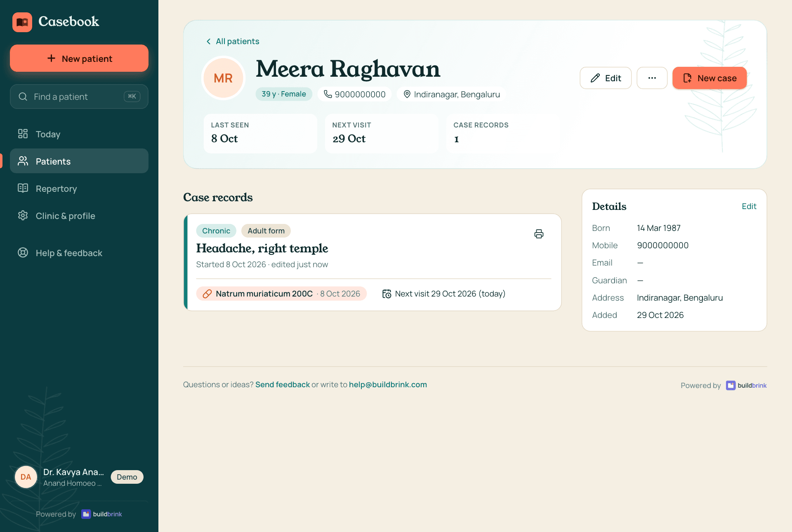Click the Casebook logo icon
The width and height of the screenshot is (792, 532).
pos(22,22)
